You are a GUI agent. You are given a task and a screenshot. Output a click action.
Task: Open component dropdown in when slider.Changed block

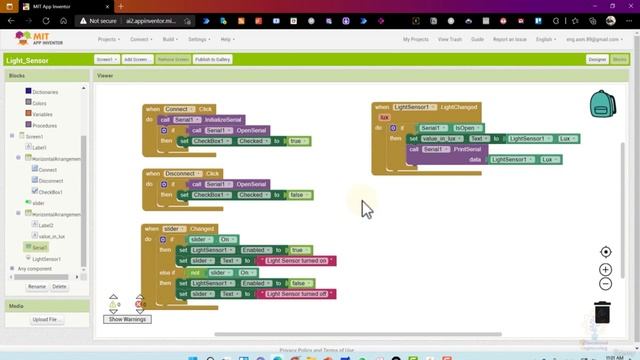[174, 229]
